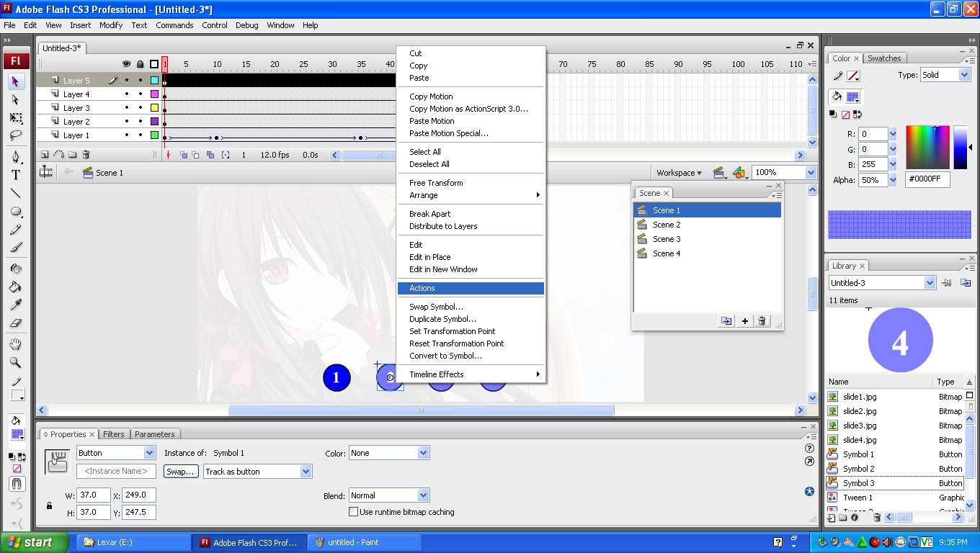Open the Color None dropdown
Viewport: 980px width, 553px height.
coord(423,453)
